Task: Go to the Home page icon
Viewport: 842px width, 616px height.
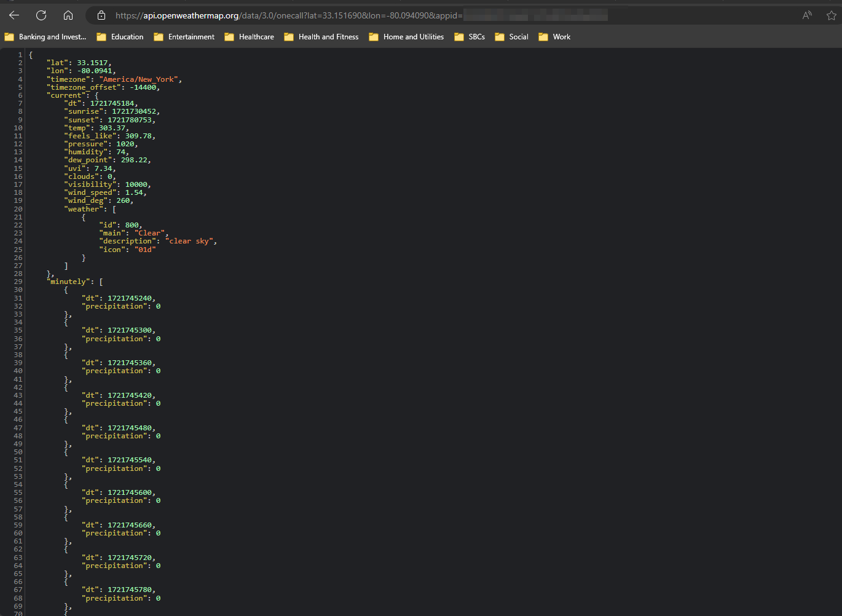Action: coord(68,15)
